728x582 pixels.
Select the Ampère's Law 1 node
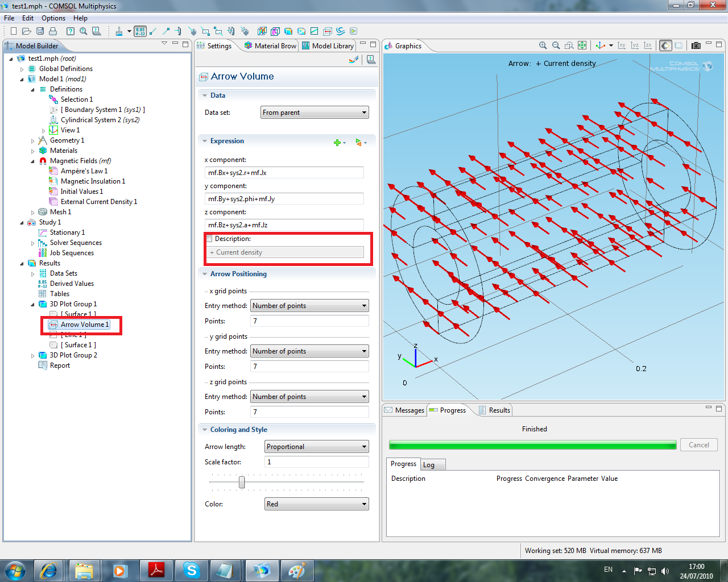(x=78, y=171)
